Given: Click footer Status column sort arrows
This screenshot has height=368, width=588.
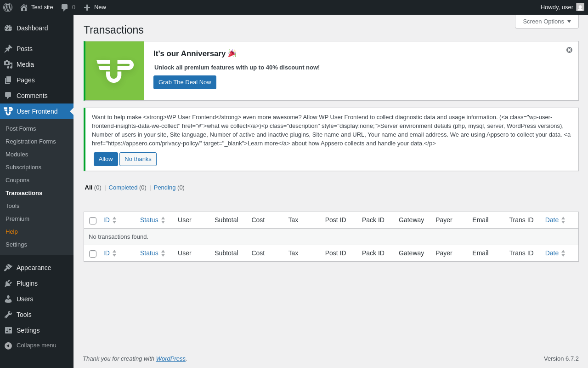Looking at the screenshot, I should [x=163, y=253].
